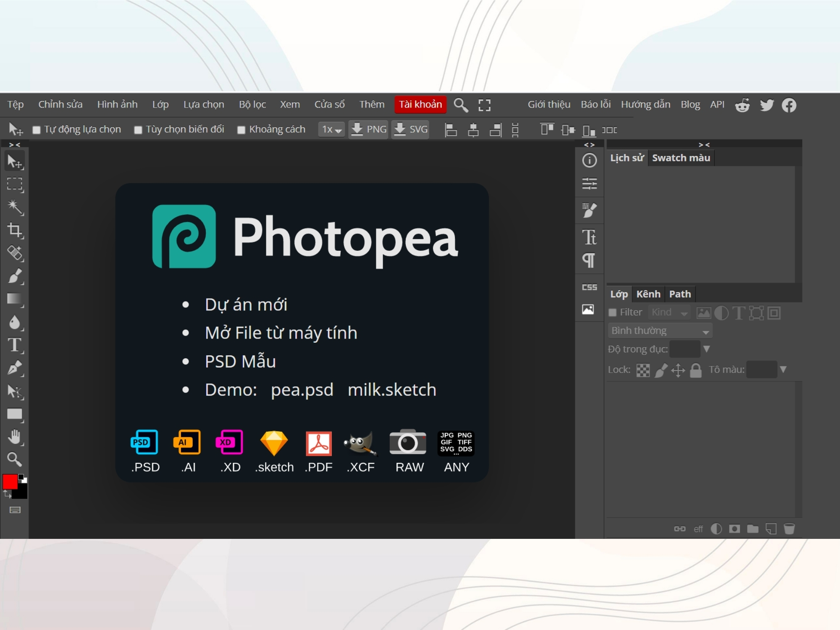This screenshot has height=630, width=840.
Task: Open the Lớp menu
Action: [161, 105]
